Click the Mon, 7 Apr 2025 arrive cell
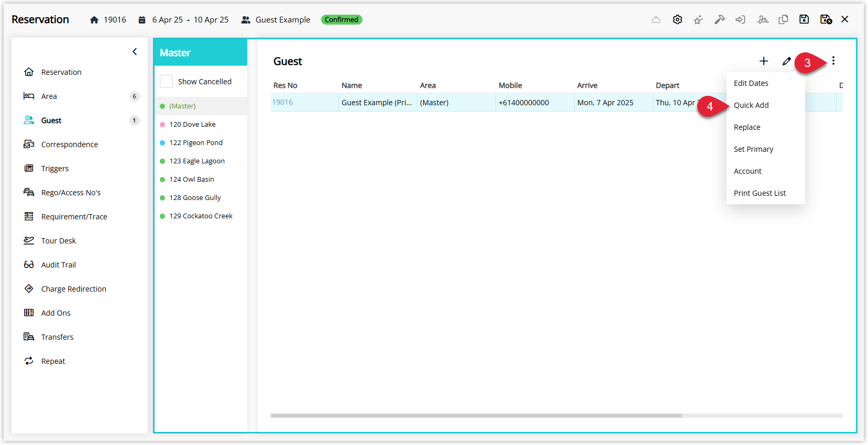 coord(613,102)
